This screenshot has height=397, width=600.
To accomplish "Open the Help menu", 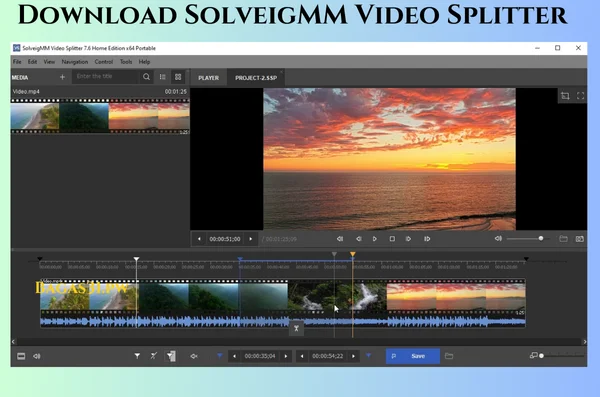I will point(144,62).
